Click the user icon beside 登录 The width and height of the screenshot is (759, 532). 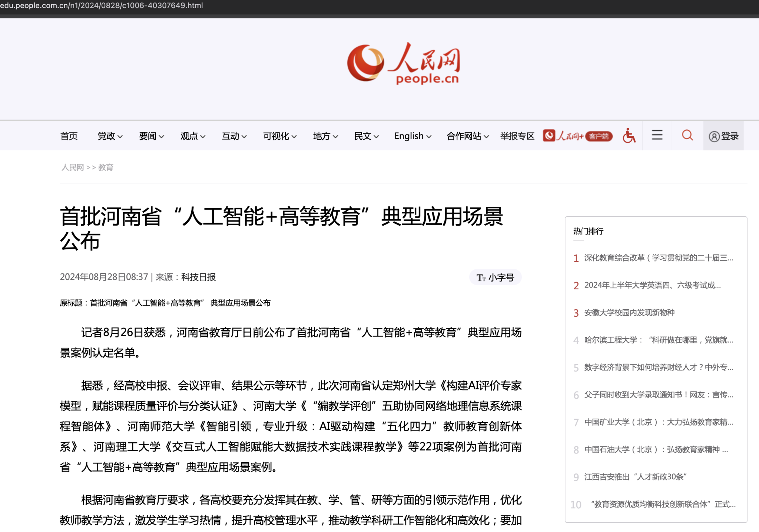coord(714,136)
